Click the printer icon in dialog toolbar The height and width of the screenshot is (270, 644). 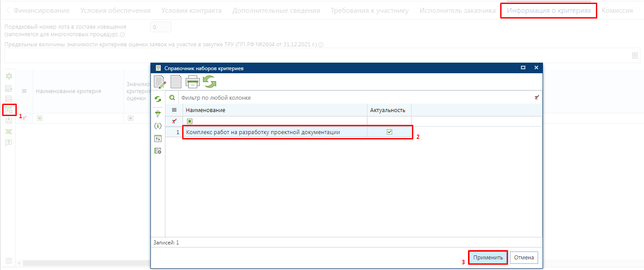pos(193,82)
